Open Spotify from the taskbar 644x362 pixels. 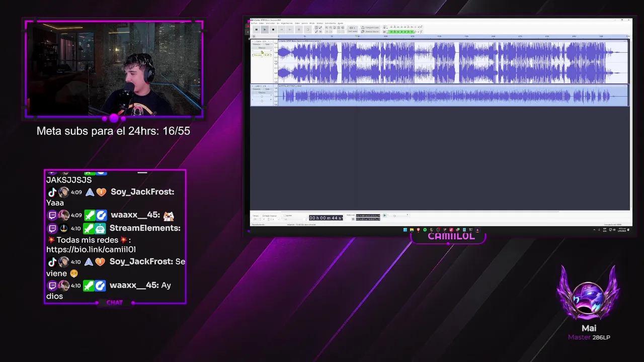click(x=425, y=230)
